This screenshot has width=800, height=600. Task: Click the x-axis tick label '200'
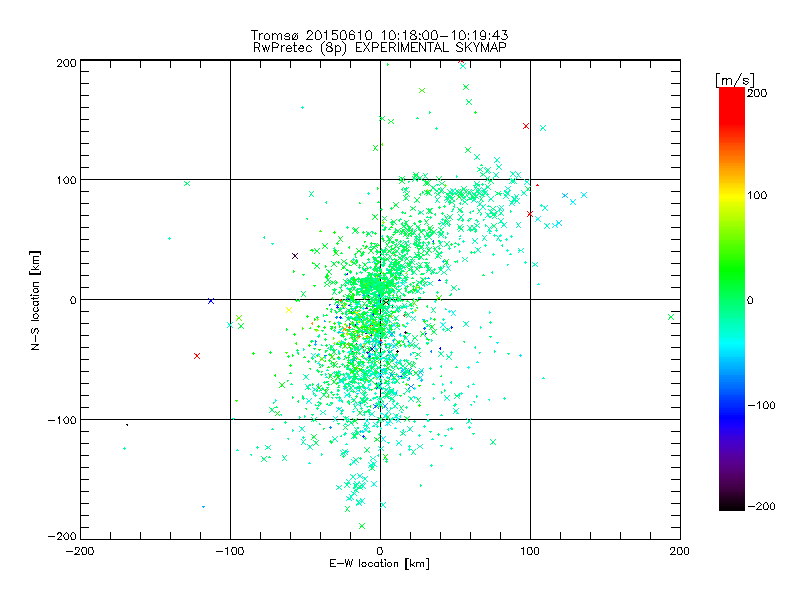click(x=680, y=551)
